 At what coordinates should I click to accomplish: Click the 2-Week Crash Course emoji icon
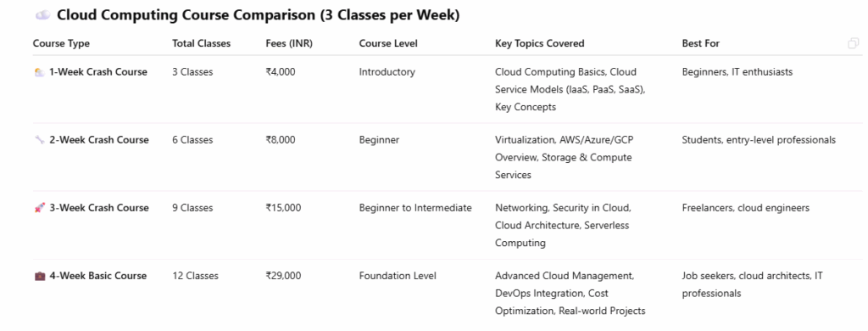[x=39, y=140]
